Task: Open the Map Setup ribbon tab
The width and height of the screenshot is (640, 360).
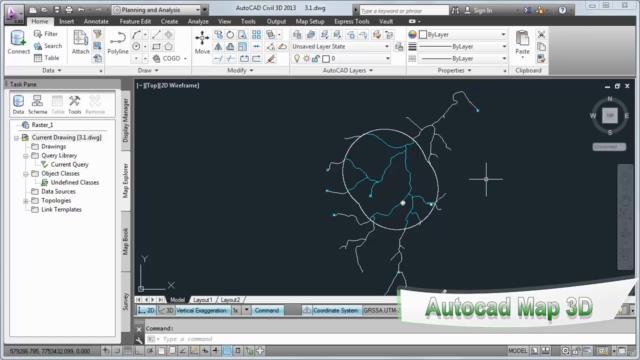Action: click(x=310, y=21)
